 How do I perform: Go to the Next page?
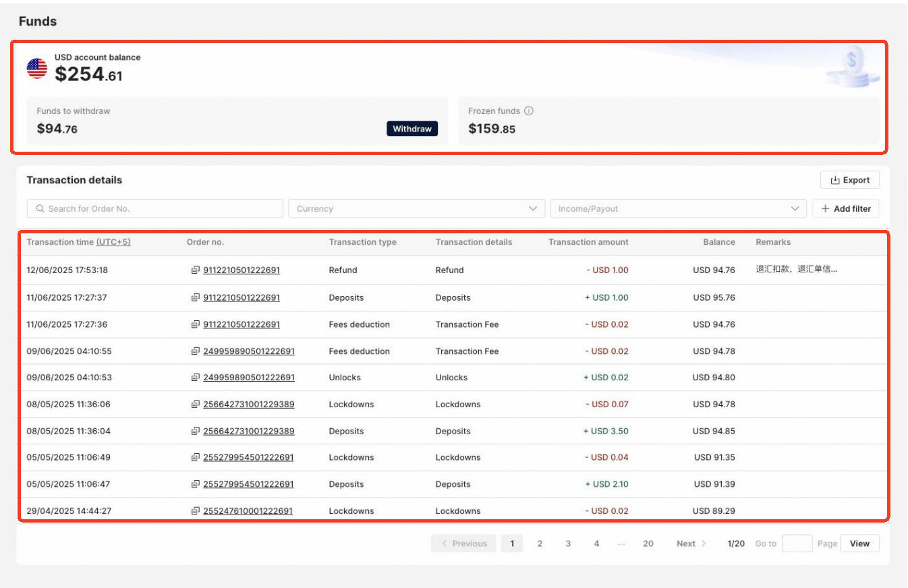pos(691,543)
